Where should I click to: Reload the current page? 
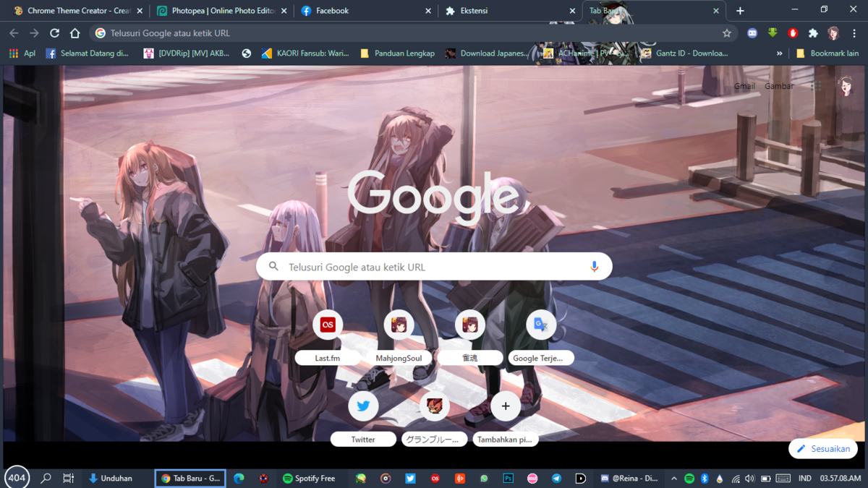pyautogui.click(x=54, y=33)
